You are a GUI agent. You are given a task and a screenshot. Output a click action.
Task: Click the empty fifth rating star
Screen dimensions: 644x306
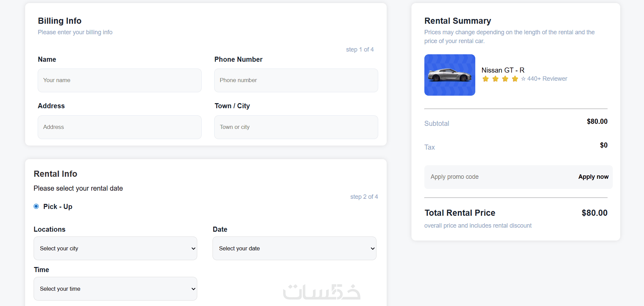point(523,79)
